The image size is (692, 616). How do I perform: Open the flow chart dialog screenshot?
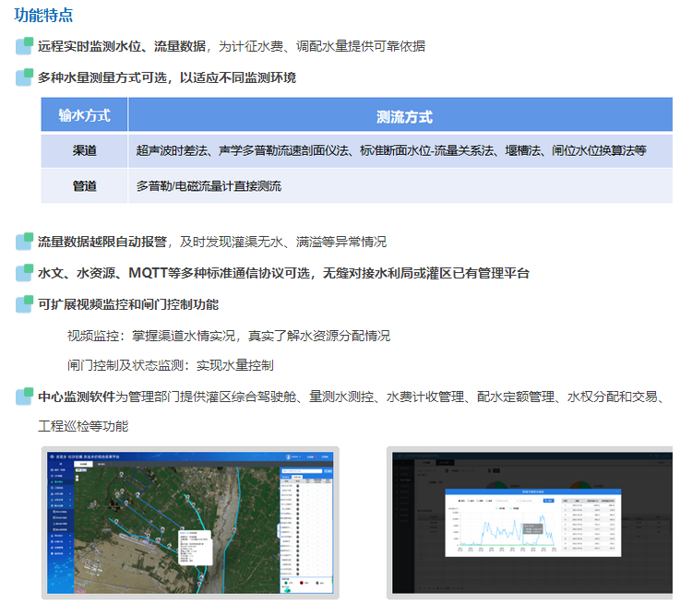click(532, 522)
